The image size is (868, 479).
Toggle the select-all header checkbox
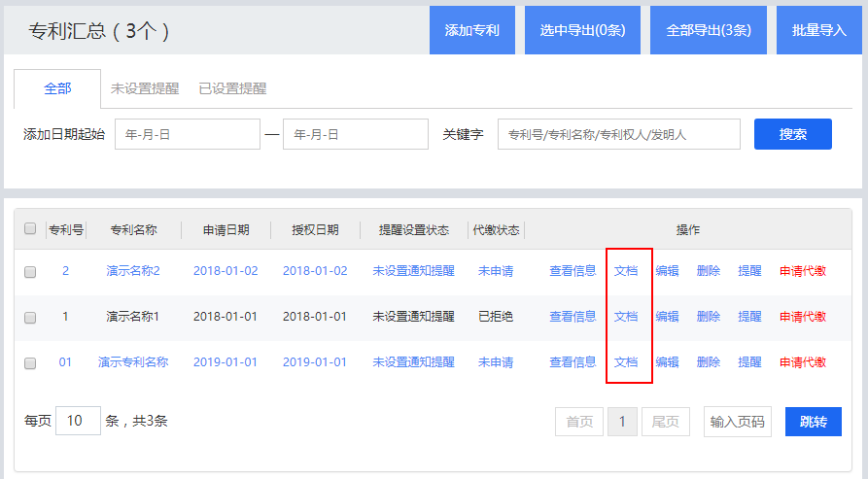click(30, 228)
